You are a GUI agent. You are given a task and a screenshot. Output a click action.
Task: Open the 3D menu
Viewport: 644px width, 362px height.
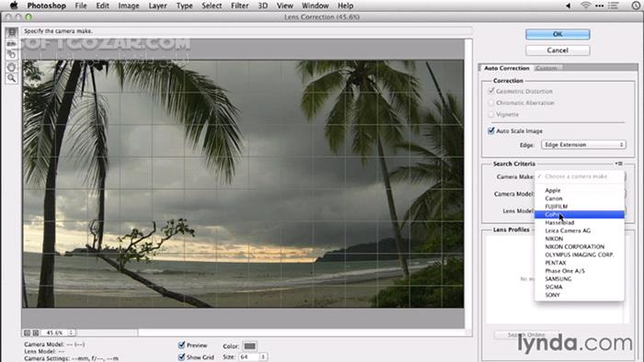pyautogui.click(x=263, y=6)
